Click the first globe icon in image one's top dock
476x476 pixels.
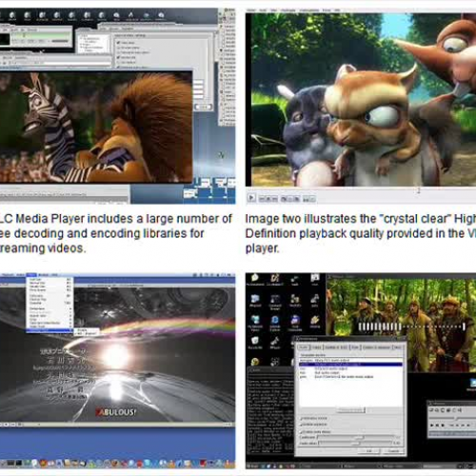coord(12,15)
